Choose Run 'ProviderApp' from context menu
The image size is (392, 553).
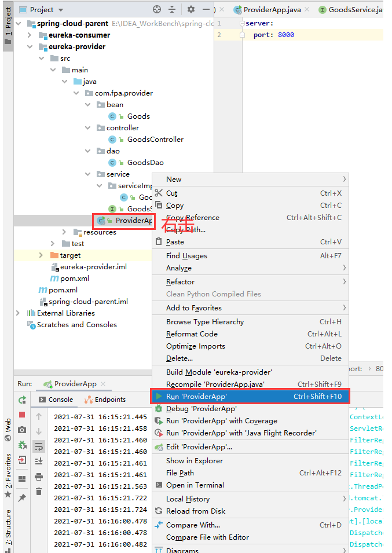point(250,397)
